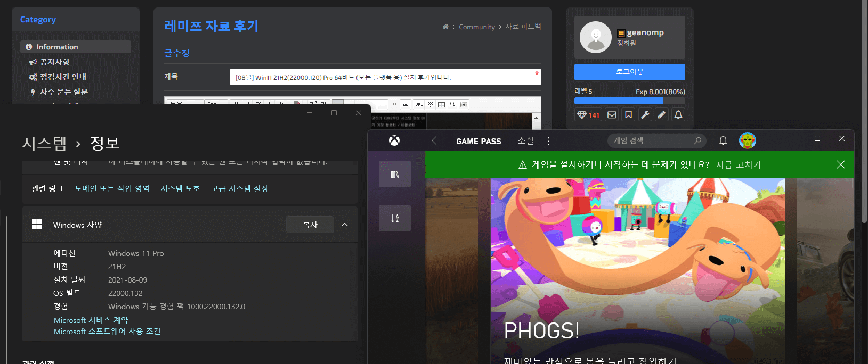
Task: Insert a special character in the editor
Action: coord(431,104)
